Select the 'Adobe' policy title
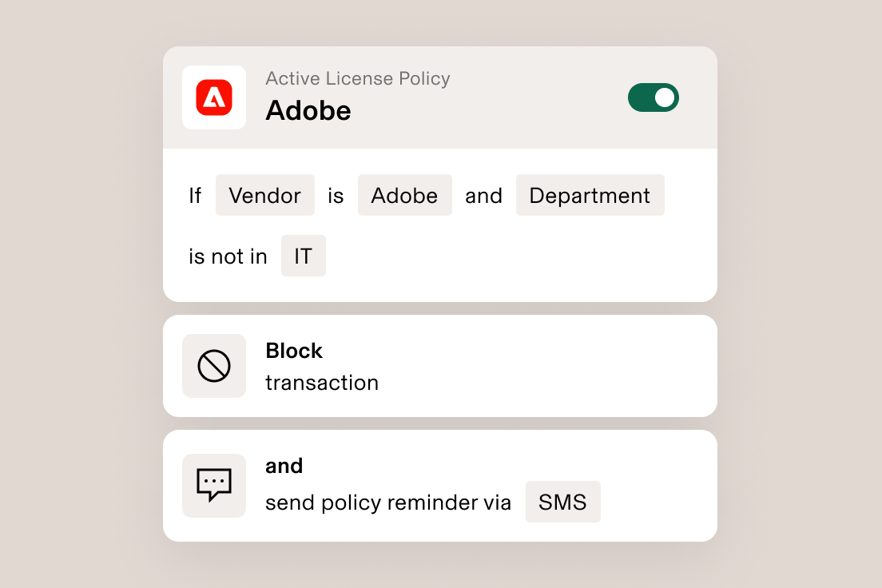 (x=308, y=110)
